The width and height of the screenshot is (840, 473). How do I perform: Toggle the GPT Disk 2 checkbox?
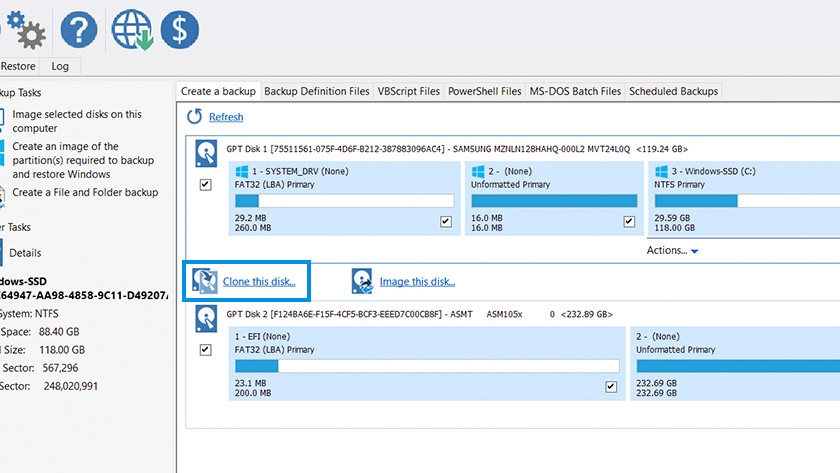(206, 350)
